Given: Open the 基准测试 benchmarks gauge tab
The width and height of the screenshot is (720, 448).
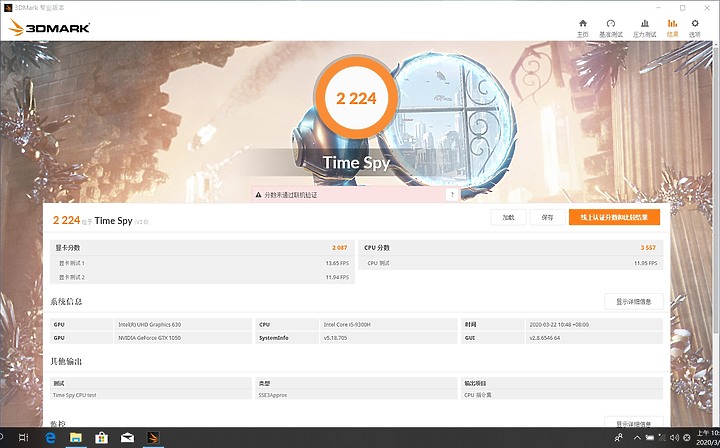Looking at the screenshot, I should [611, 28].
